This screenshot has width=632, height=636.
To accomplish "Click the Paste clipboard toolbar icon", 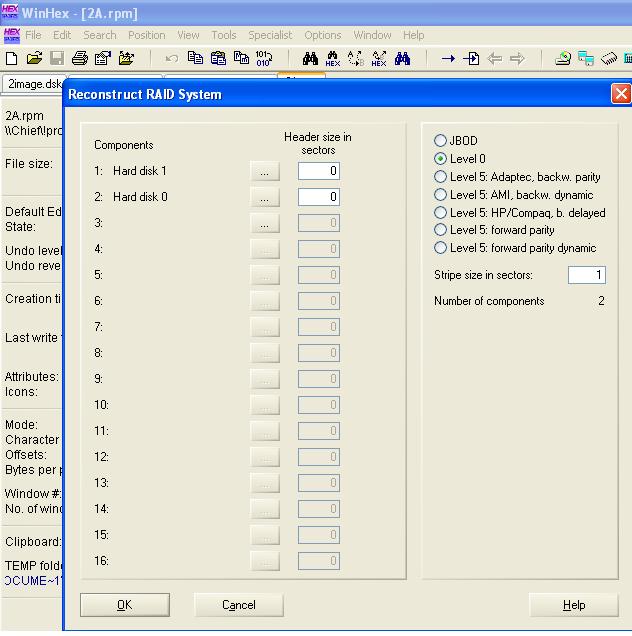I will click(x=218, y=59).
